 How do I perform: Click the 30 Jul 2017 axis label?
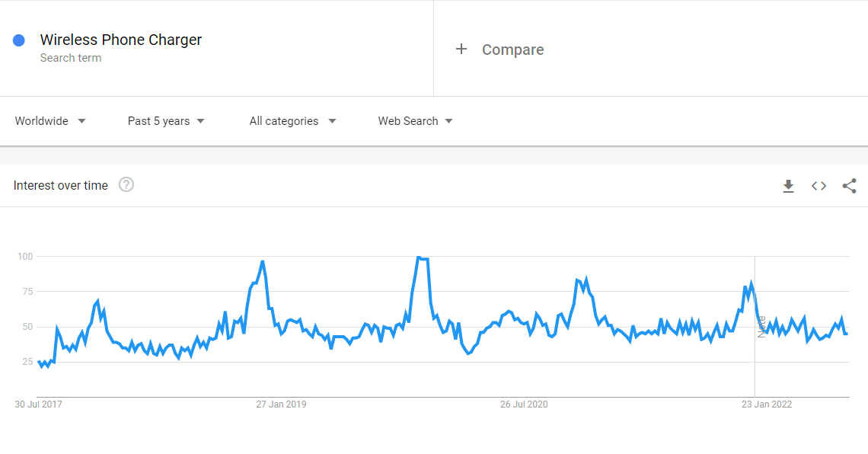[38, 404]
